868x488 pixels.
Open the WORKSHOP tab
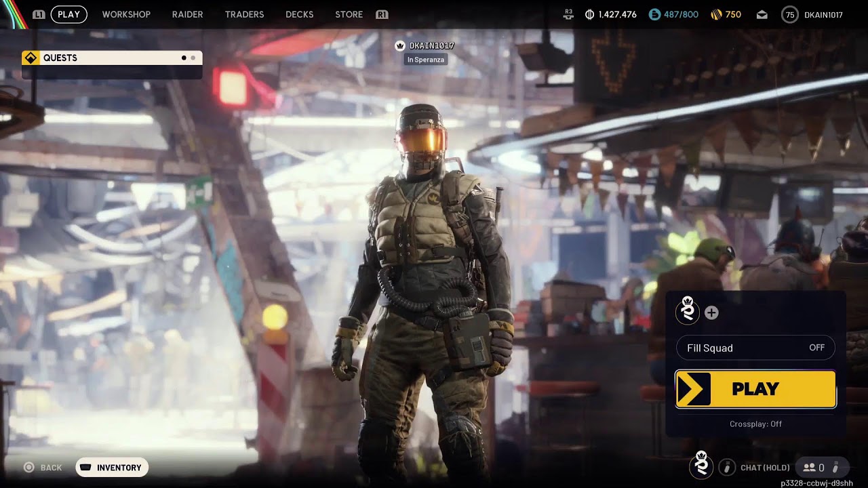tap(126, 14)
